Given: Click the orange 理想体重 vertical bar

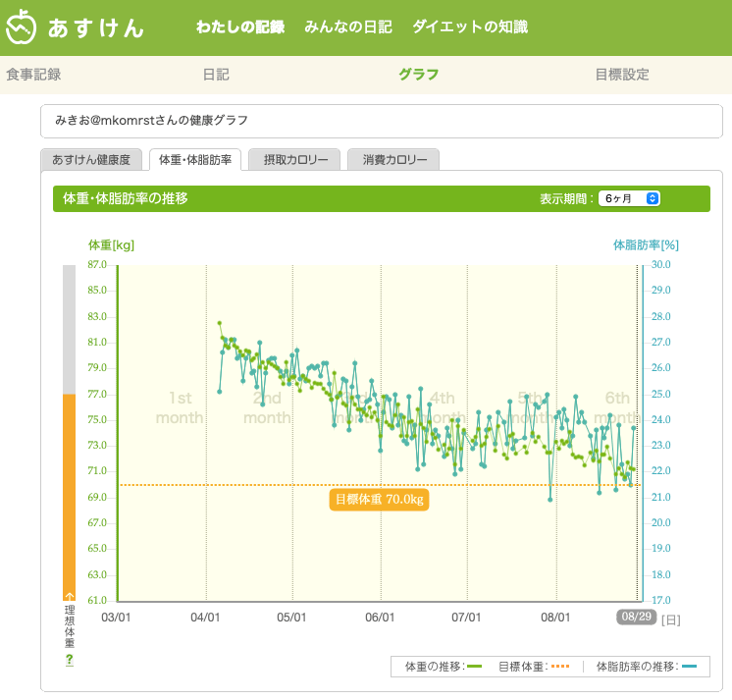Looking at the screenshot, I should coord(69,496).
